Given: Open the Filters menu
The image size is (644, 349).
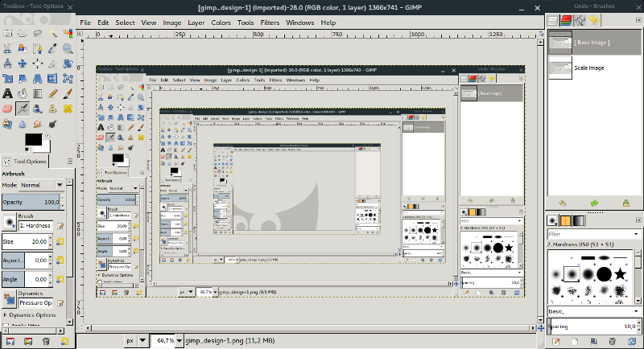Looking at the screenshot, I should [270, 23].
